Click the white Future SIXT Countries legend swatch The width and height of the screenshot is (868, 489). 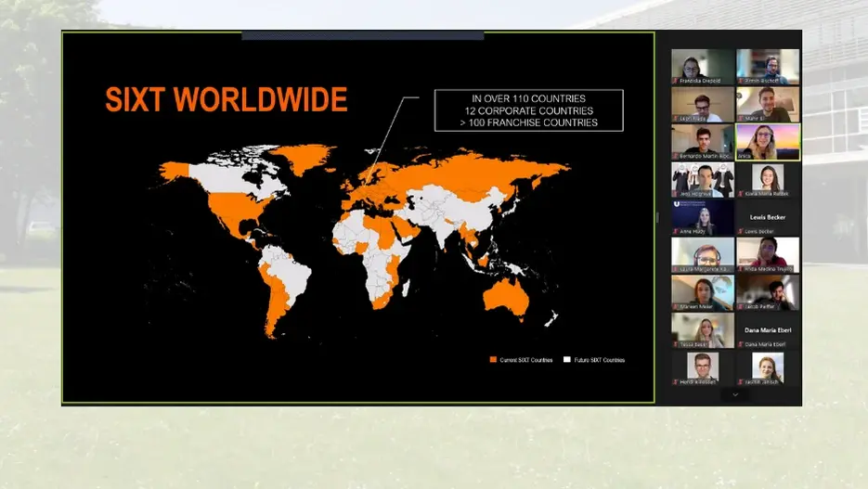(x=567, y=360)
